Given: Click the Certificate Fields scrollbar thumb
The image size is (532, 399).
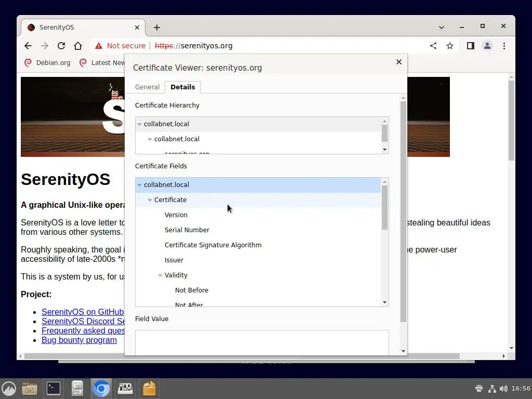Looking at the screenshot, I should (384, 208).
